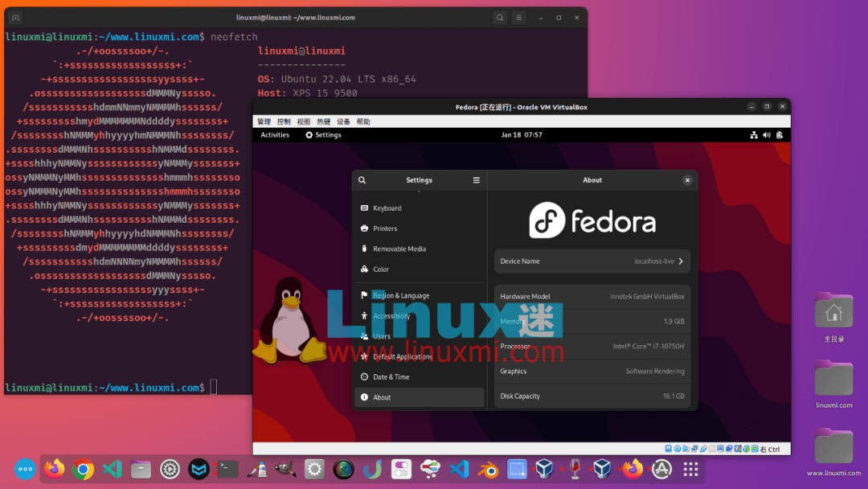Click Activities in the Fedora top bar

(x=275, y=135)
